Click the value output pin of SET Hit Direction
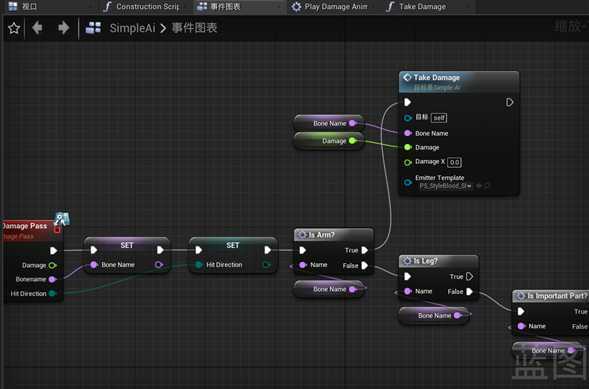Viewport: 589px width, 389px height. pos(266,265)
